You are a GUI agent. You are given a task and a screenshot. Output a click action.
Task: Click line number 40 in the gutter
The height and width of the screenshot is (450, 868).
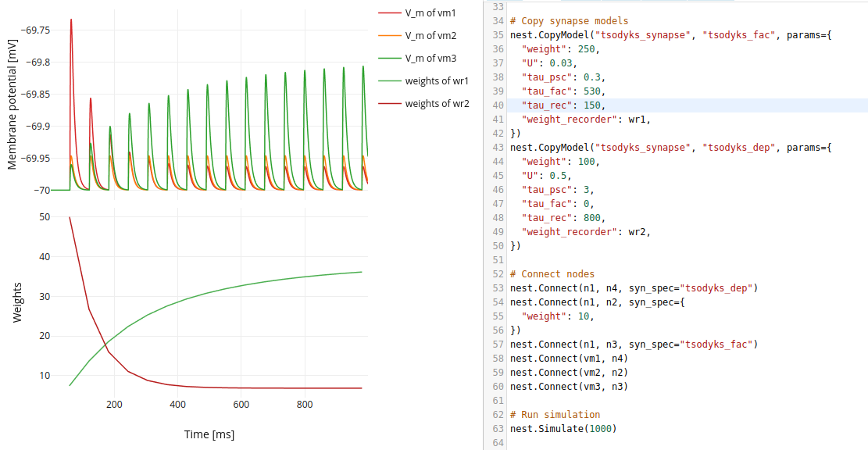coord(498,105)
